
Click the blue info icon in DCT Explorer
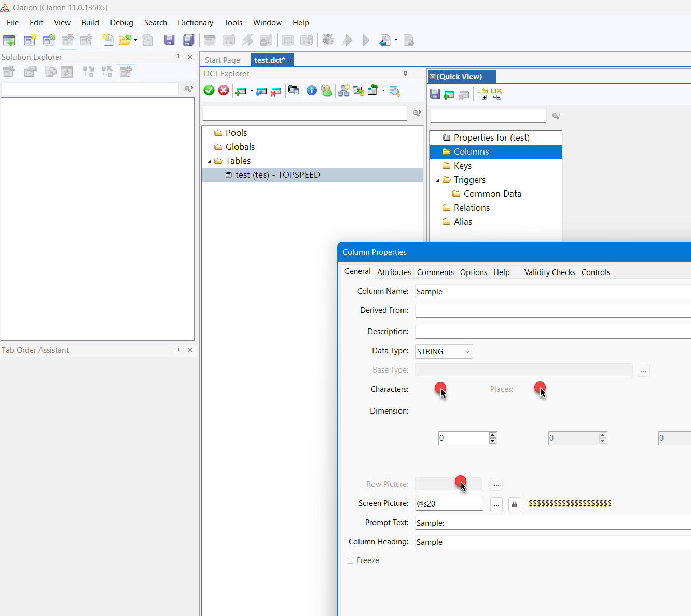[311, 90]
